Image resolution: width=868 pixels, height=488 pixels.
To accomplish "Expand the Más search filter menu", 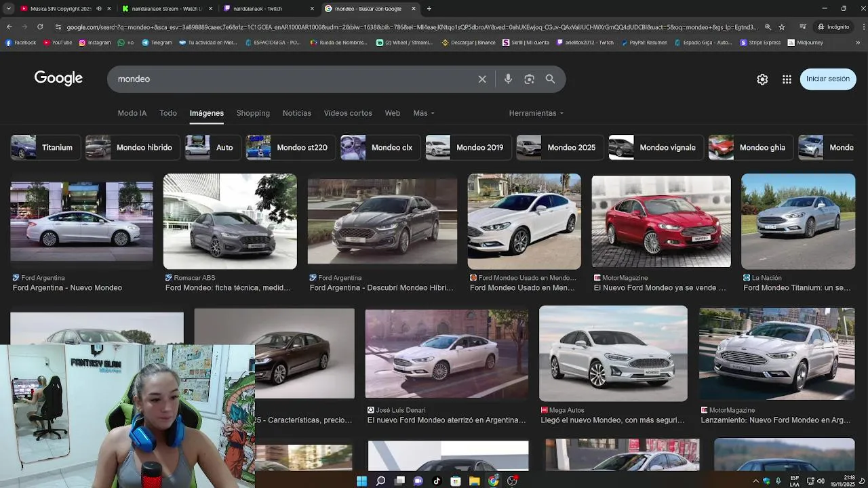I will point(424,113).
